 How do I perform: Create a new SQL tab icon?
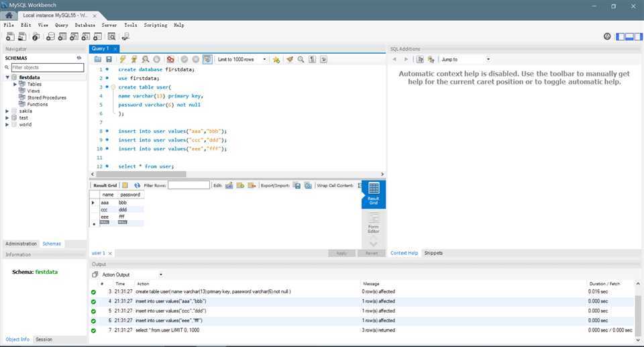pyautogui.click(x=10, y=37)
